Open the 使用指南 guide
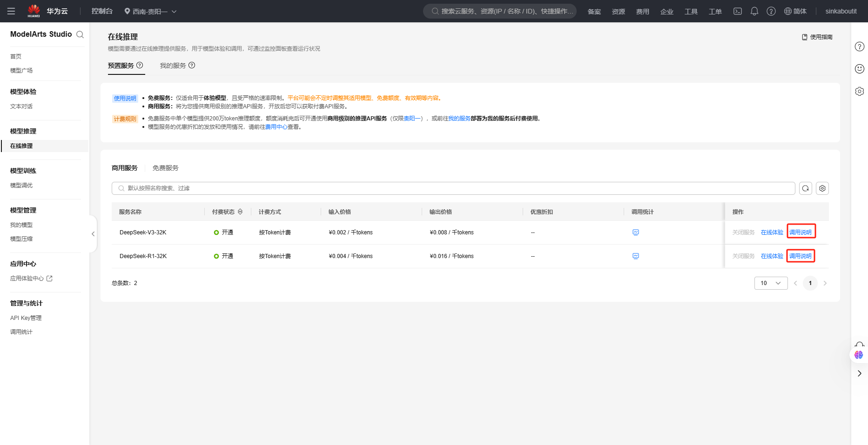The image size is (868, 445). tap(817, 37)
